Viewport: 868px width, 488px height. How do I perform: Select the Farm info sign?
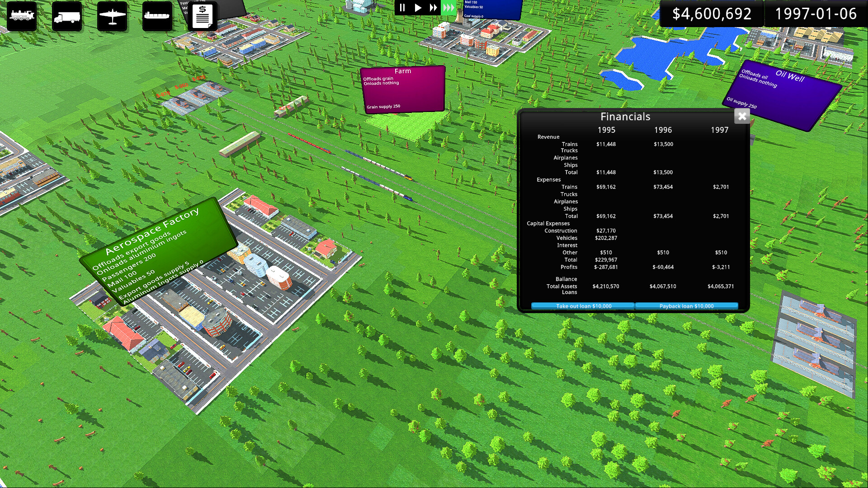[402, 89]
